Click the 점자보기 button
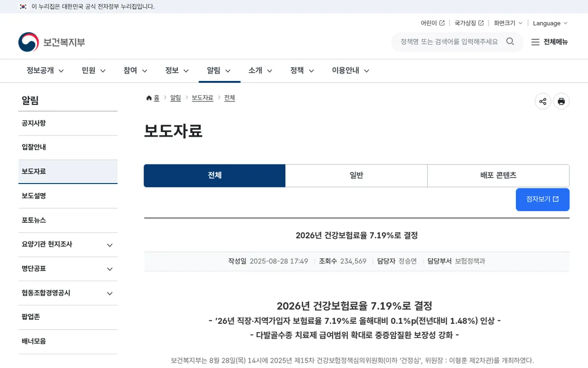The image size is (588, 368). click(x=542, y=199)
